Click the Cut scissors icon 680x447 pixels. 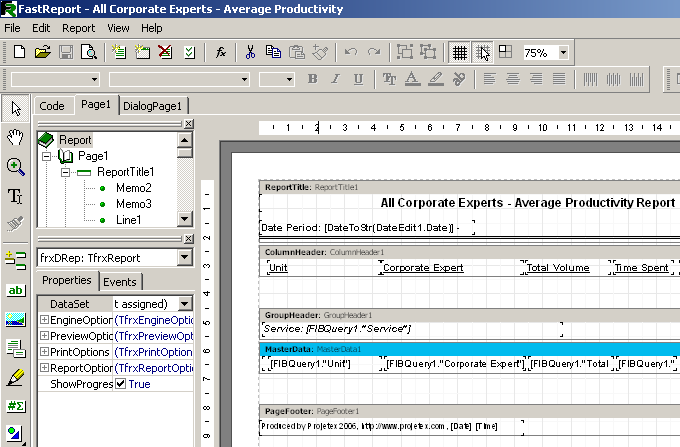point(250,52)
